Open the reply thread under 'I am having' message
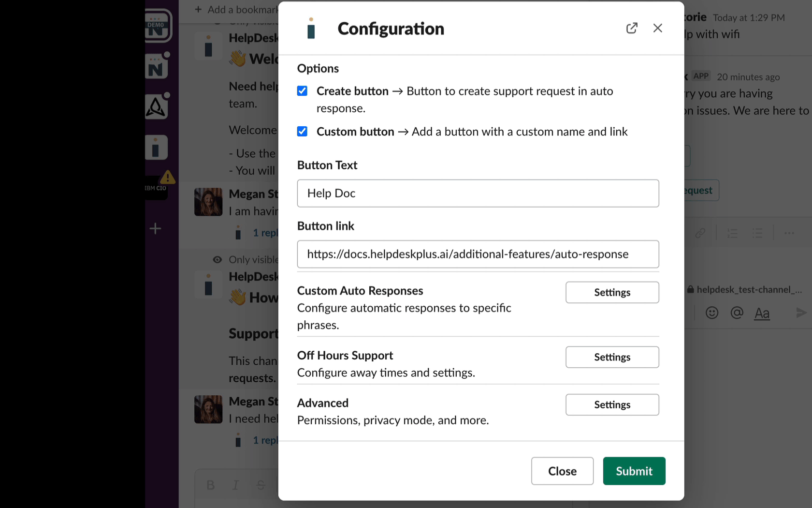 265,233
